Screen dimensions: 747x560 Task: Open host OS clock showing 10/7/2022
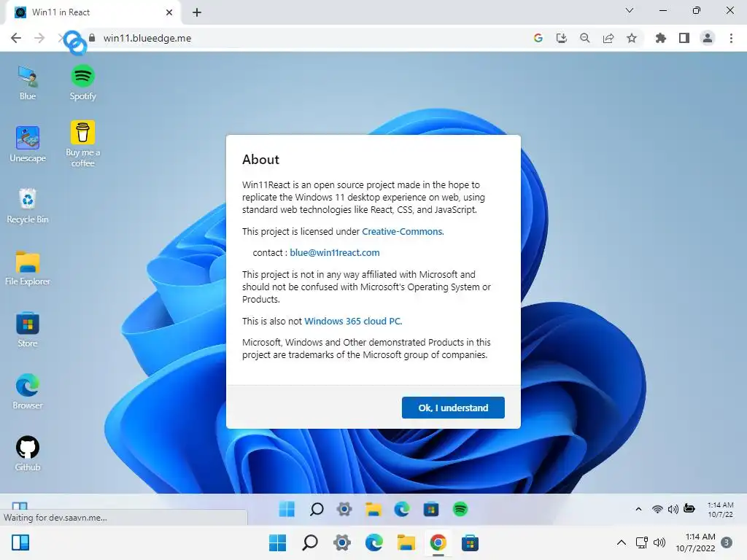(695, 542)
